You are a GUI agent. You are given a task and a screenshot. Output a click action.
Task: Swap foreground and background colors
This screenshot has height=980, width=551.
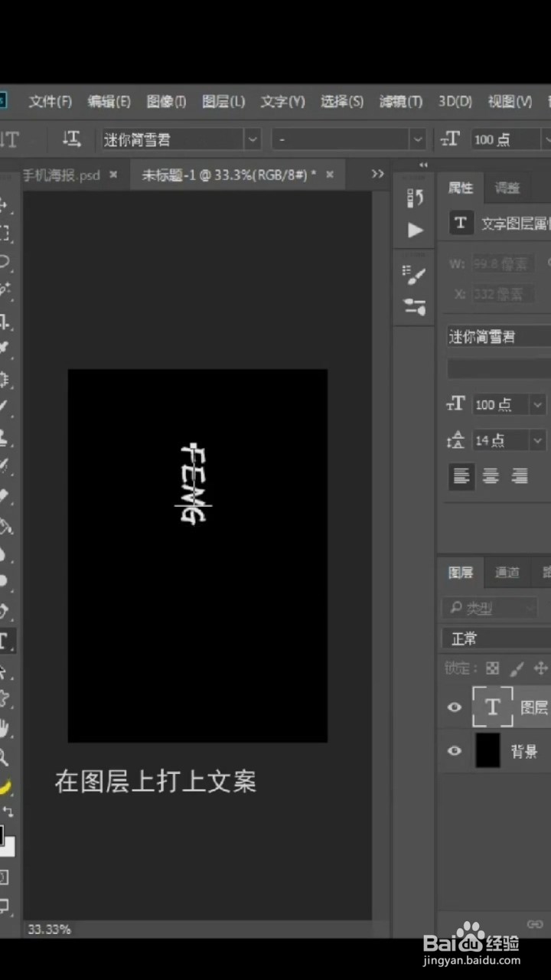(8, 811)
